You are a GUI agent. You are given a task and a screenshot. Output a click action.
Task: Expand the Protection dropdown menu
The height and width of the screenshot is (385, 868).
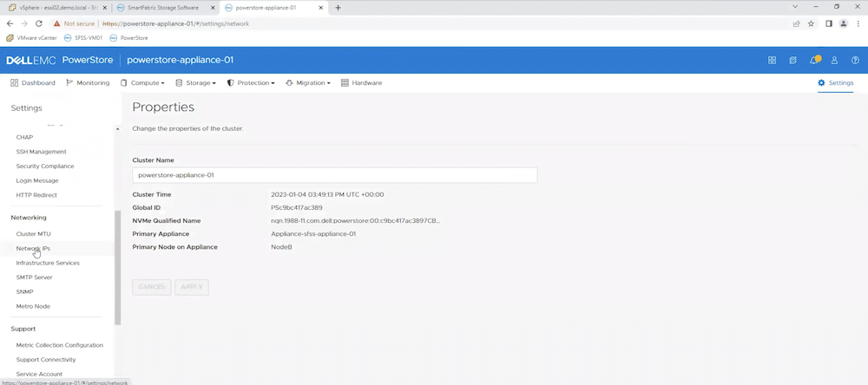[251, 83]
